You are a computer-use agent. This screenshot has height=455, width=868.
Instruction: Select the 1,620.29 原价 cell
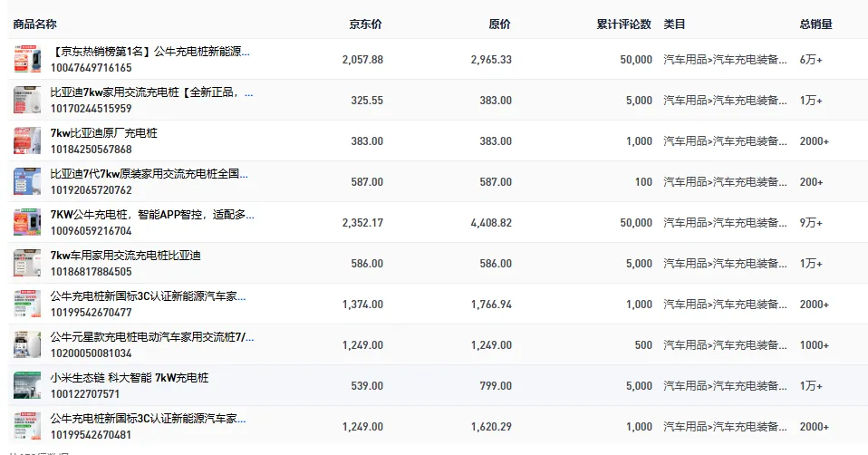tap(492, 427)
